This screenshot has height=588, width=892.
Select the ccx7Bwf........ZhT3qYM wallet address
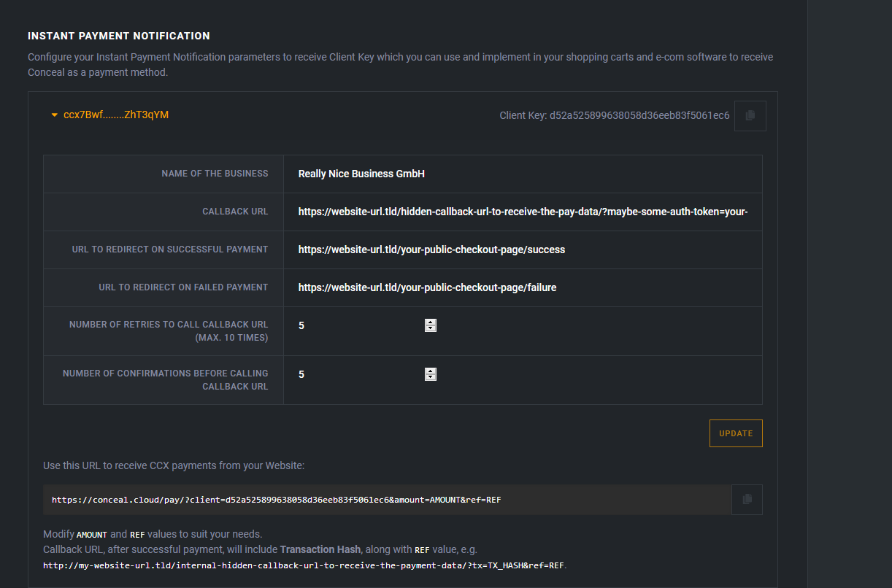pos(116,115)
